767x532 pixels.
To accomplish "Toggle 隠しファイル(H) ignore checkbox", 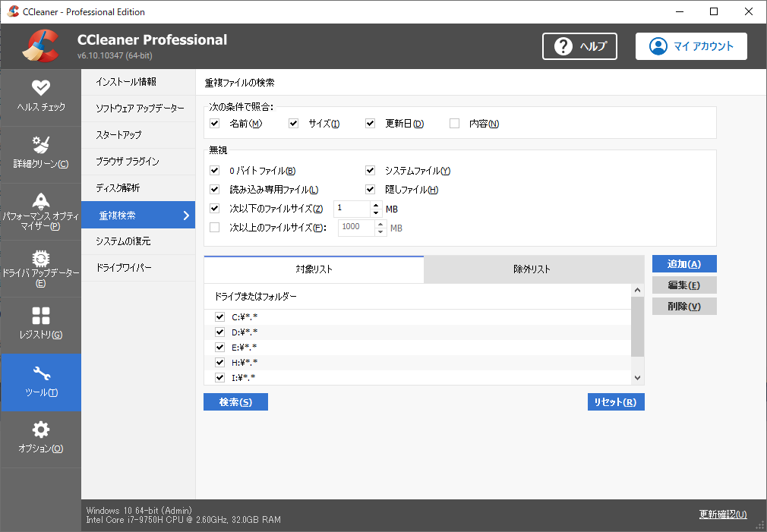I will 370,189.
